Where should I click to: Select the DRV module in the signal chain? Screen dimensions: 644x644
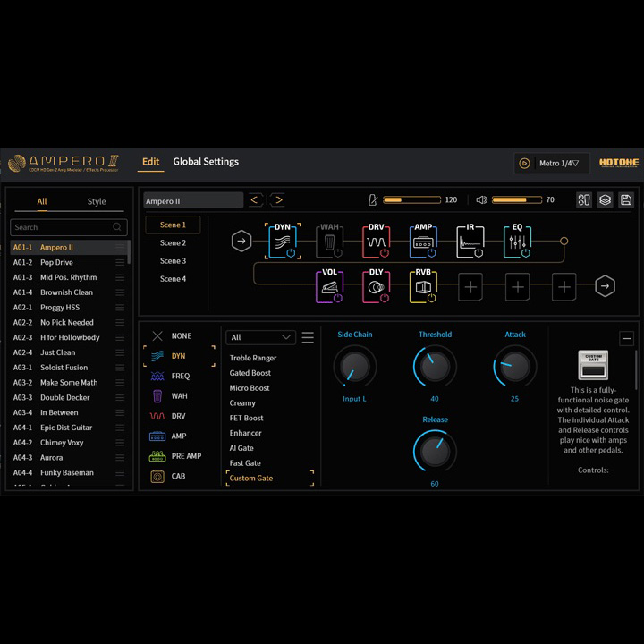[x=377, y=241]
